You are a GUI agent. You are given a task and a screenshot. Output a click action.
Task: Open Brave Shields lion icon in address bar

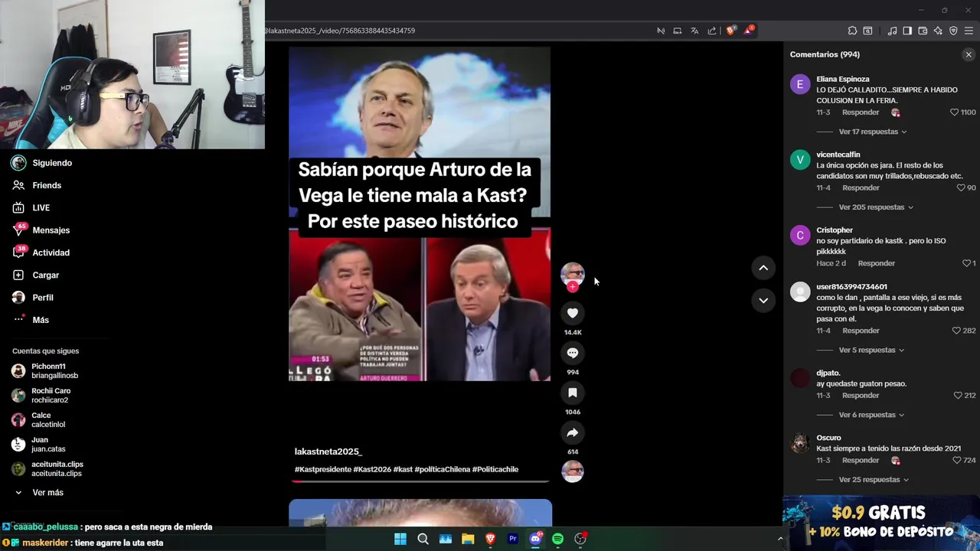(730, 31)
